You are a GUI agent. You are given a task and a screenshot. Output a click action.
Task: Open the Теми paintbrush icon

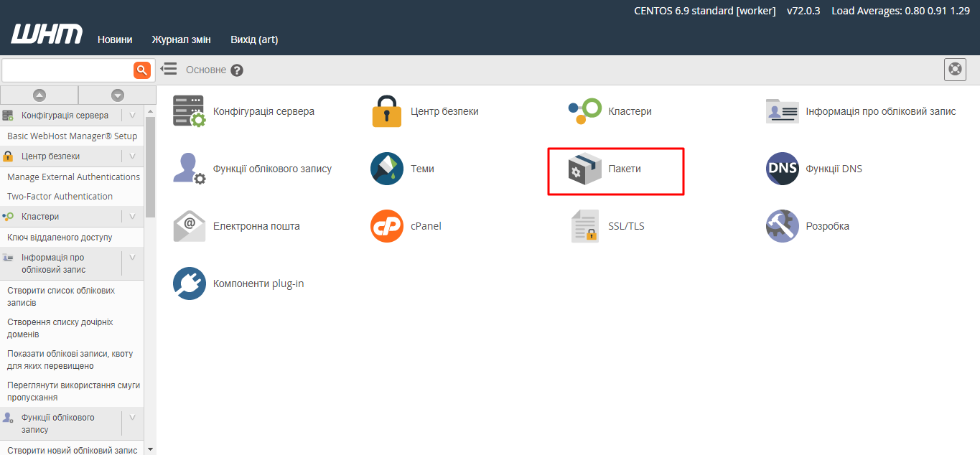click(387, 169)
